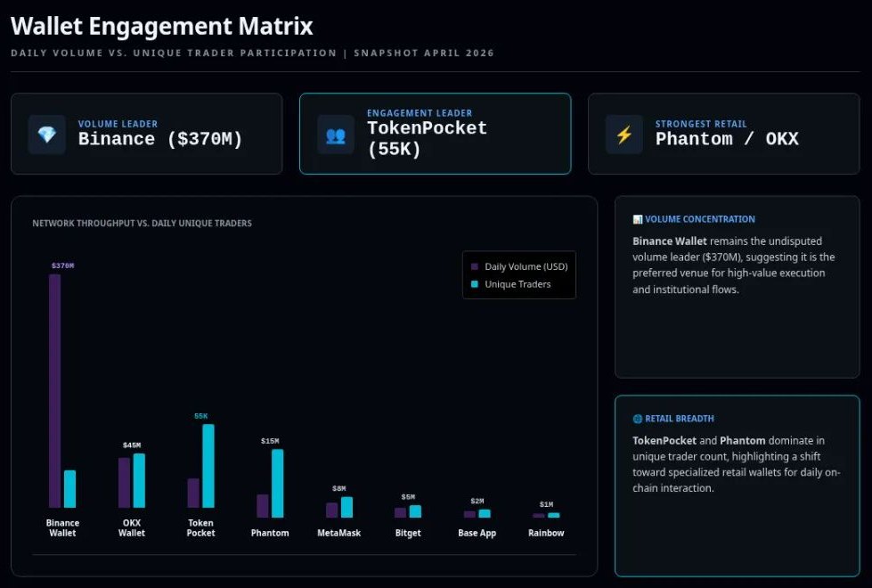Click the Network Throughput vs. Daily Unique Traders heading

(142, 223)
